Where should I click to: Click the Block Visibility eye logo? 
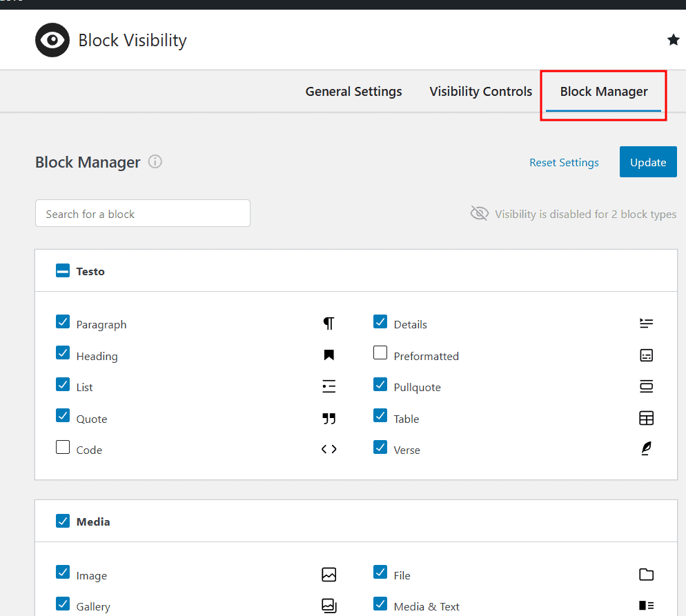tap(52, 40)
